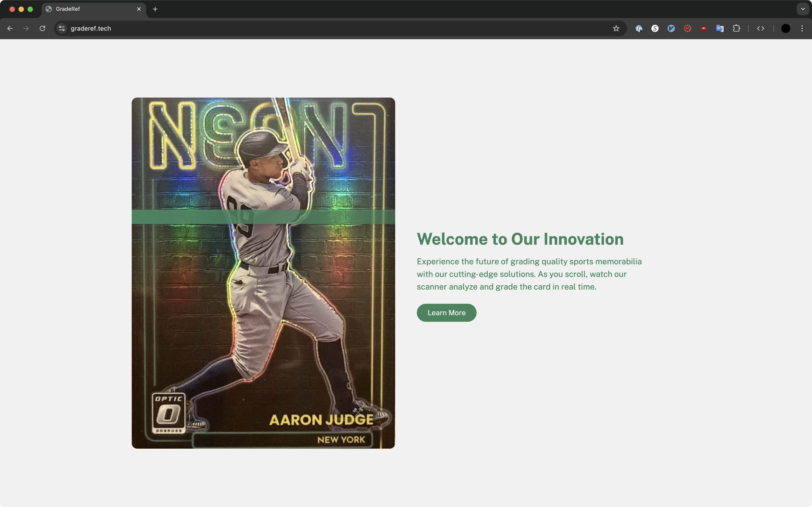View site information for graderef.tech

point(62,28)
